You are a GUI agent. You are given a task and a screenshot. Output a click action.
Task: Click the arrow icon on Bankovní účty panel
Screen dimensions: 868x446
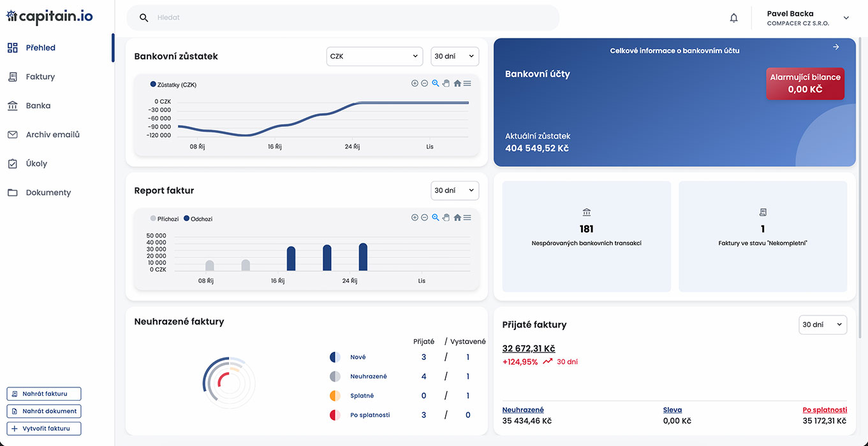tap(835, 47)
